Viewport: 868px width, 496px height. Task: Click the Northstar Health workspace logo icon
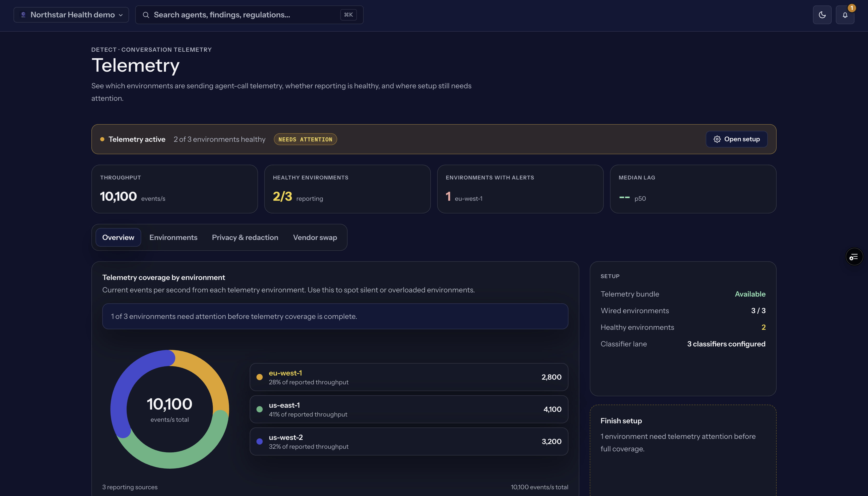[23, 15]
